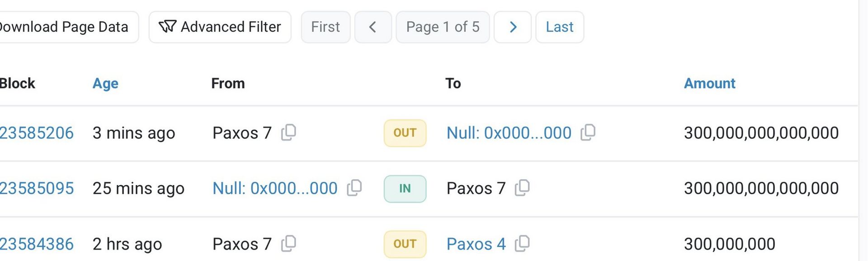Image resolution: width=868 pixels, height=261 pixels.
Task: Copy Paxos 7 address in second row To column
Action: point(522,188)
